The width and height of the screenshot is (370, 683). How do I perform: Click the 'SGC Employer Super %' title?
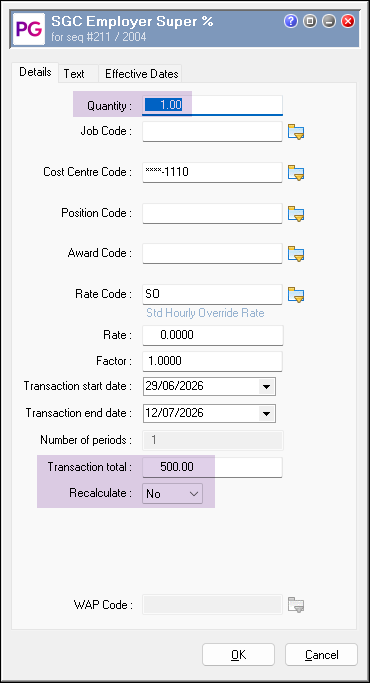pos(132,21)
